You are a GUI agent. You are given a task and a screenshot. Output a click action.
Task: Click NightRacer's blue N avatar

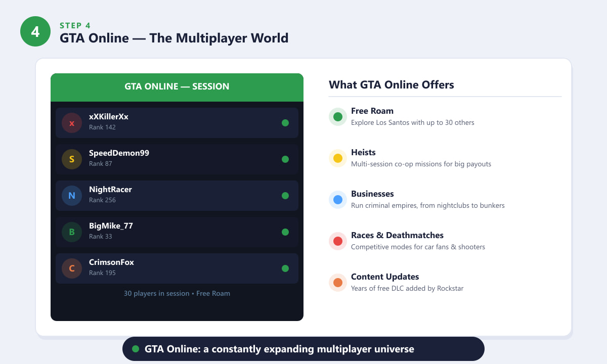[72, 196]
